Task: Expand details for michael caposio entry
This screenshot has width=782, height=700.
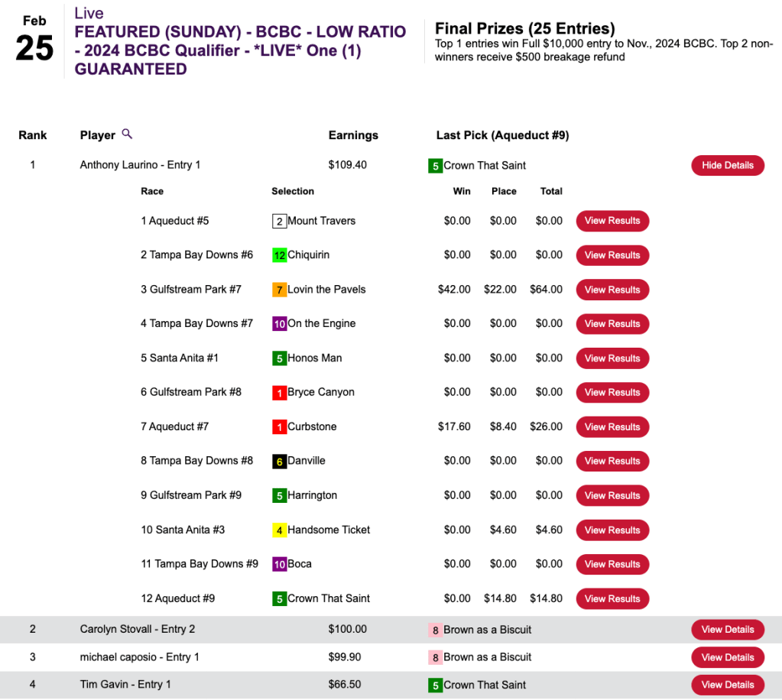Action: pyautogui.click(x=727, y=657)
